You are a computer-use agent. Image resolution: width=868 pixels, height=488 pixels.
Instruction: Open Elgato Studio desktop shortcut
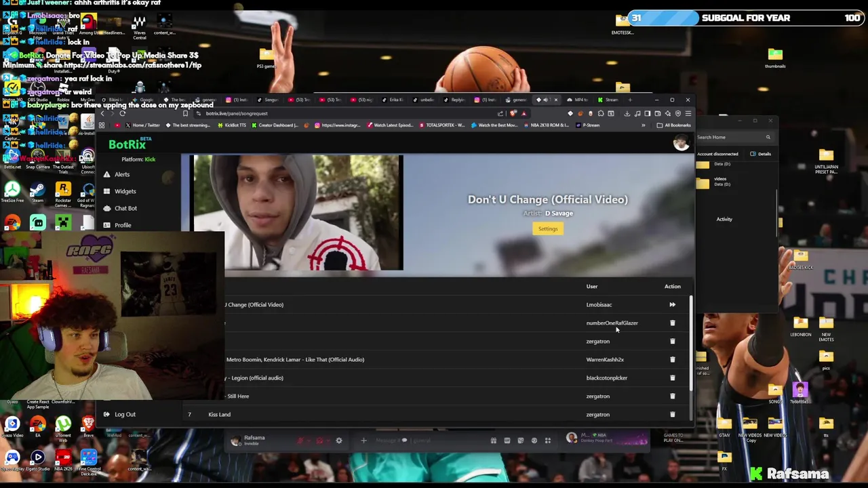(x=37, y=460)
